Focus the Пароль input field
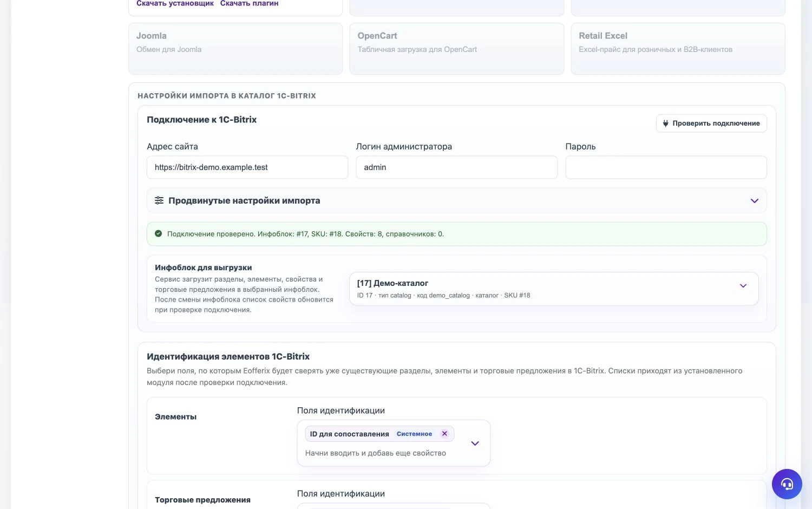The width and height of the screenshot is (812, 509). click(666, 167)
